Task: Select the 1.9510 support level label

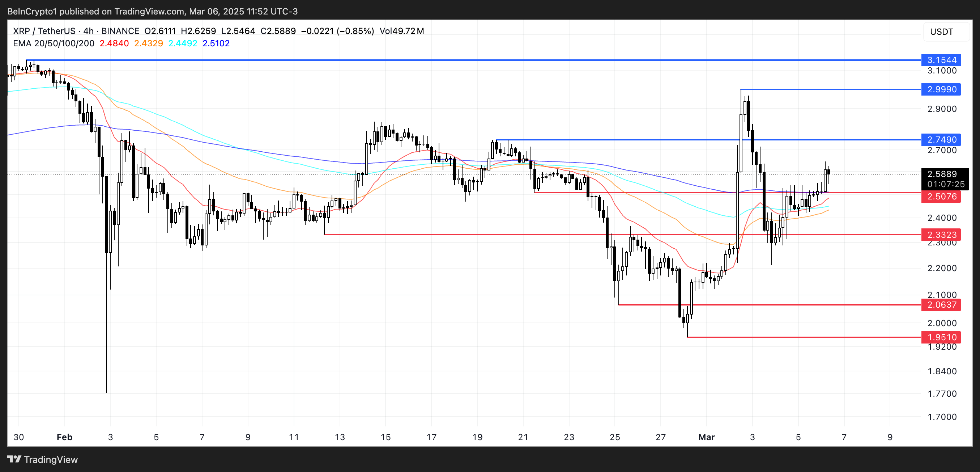Action: pyautogui.click(x=941, y=337)
